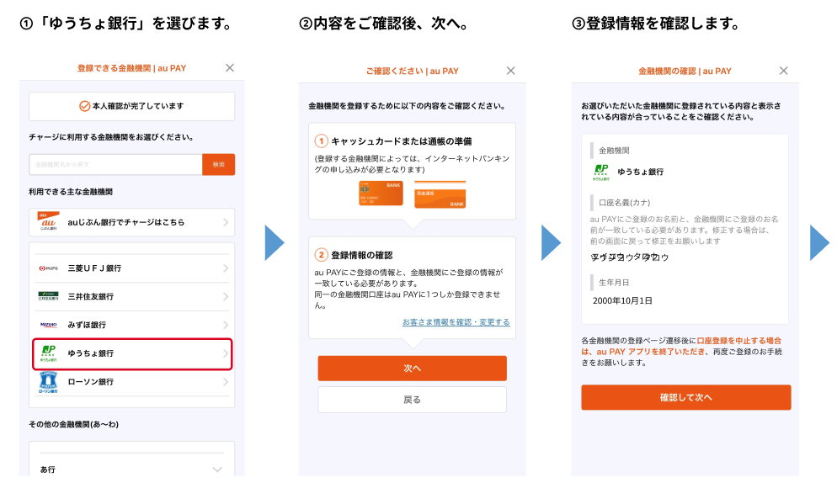Close the 金融機関の確認 dialog
Image resolution: width=837 pixels, height=504 pixels.
click(784, 71)
